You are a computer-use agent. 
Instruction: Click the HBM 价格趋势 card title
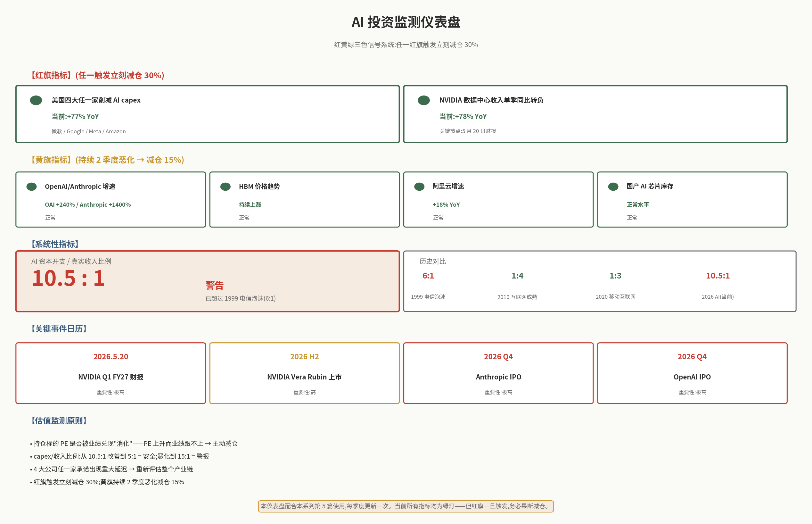(259, 187)
